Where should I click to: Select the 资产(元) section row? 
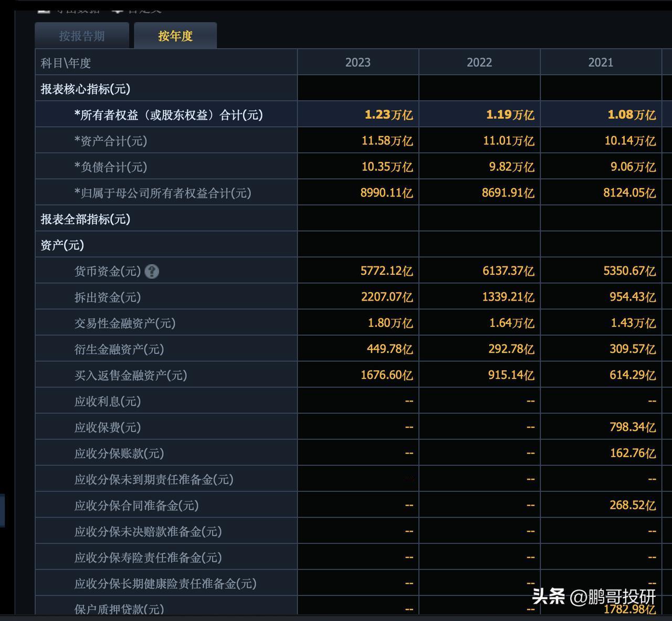(x=166, y=245)
